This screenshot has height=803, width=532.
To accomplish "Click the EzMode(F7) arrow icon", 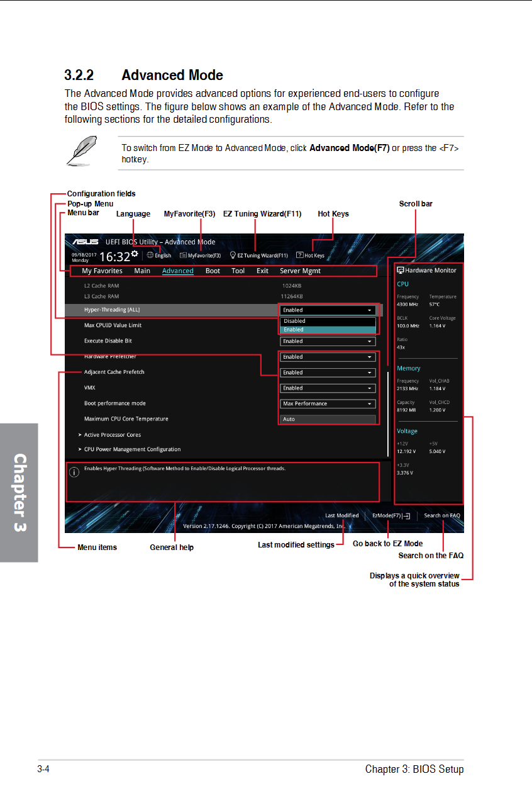I will [406, 516].
